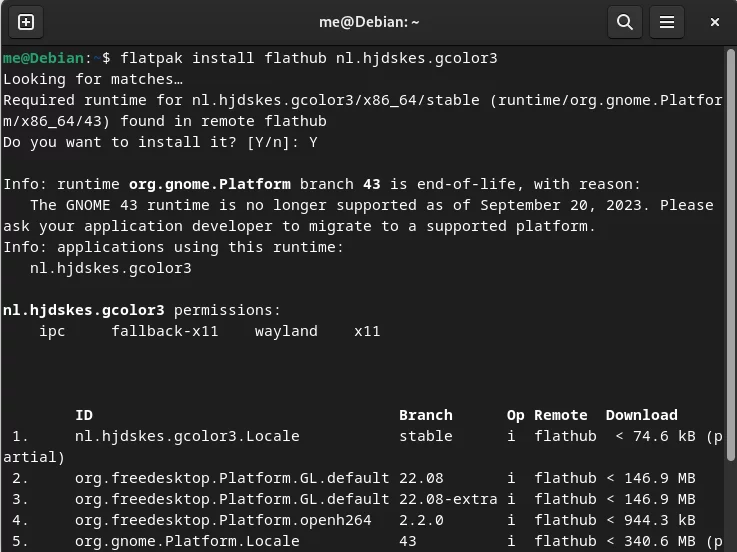Viewport: 737px width, 552px height.
Task: Click the 'x11' permission
Action: (367, 331)
